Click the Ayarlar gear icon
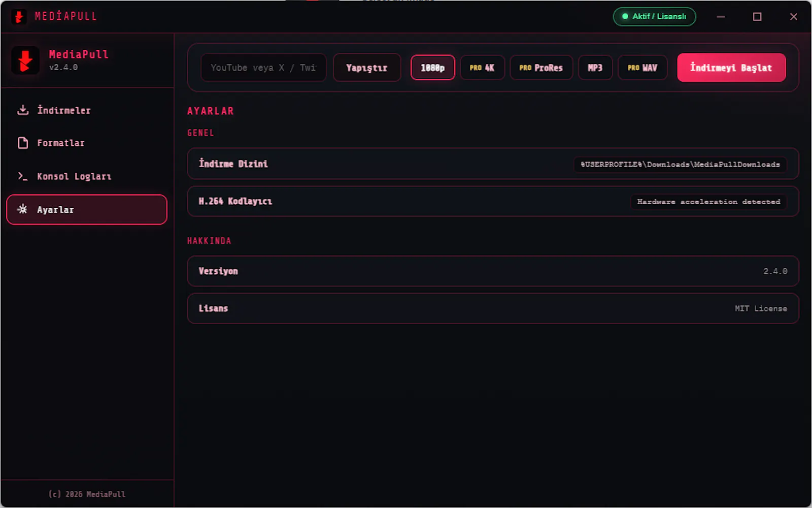 coord(22,209)
